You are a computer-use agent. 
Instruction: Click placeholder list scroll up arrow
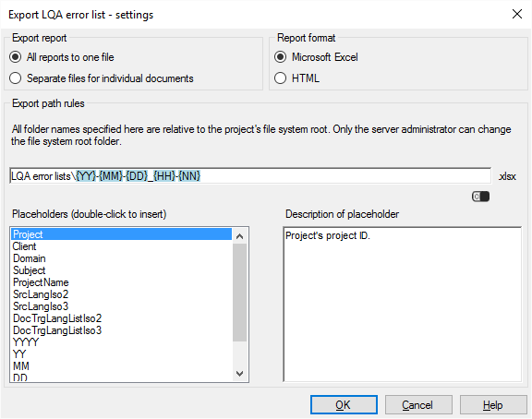coord(239,236)
